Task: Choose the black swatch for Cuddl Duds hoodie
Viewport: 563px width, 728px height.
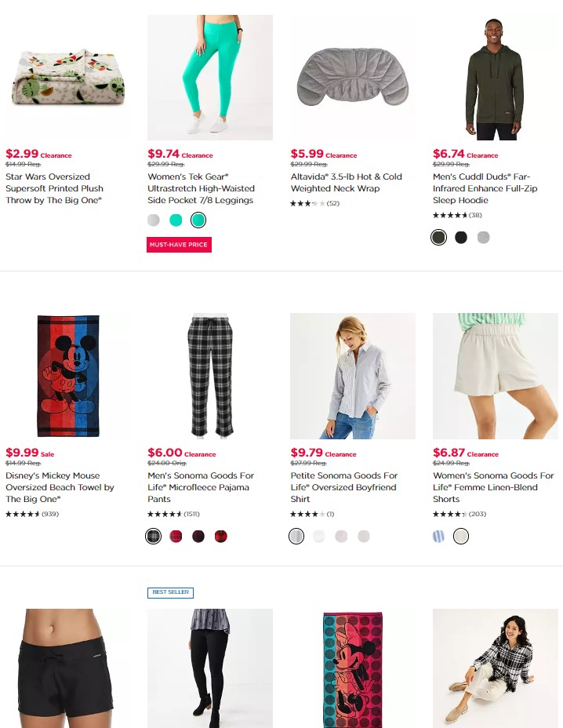Action: (x=461, y=238)
